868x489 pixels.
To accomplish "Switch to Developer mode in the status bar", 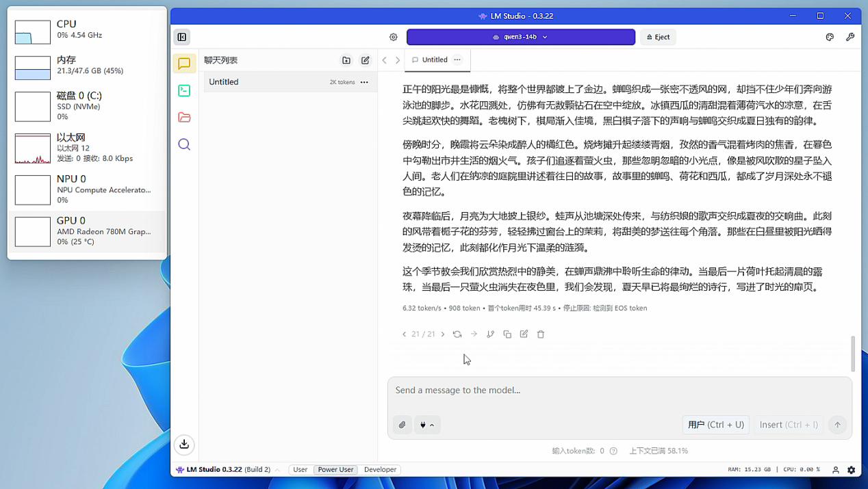I will (x=380, y=470).
